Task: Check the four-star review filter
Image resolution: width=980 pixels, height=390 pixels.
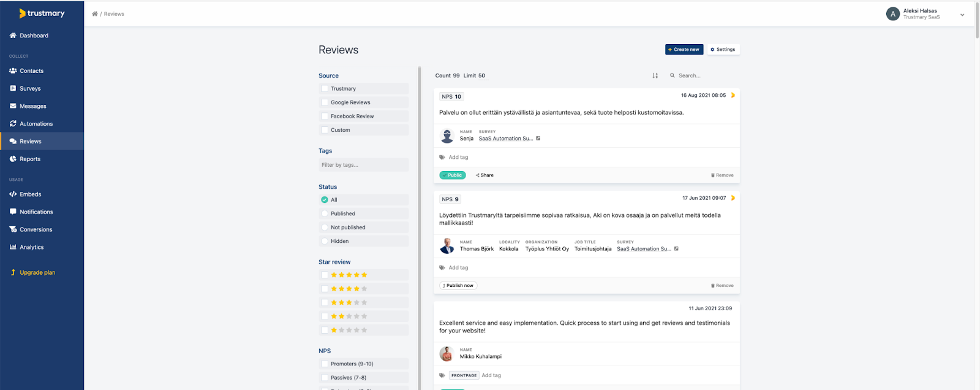Action: [325, 289]
